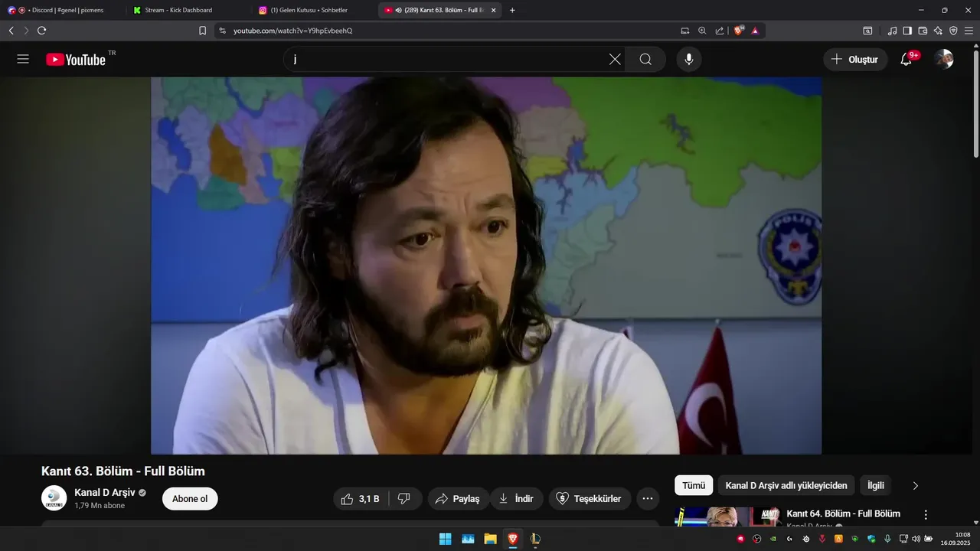
Task: Mute the audio icon on YouTube tab
Action: [x=398, y=10]
